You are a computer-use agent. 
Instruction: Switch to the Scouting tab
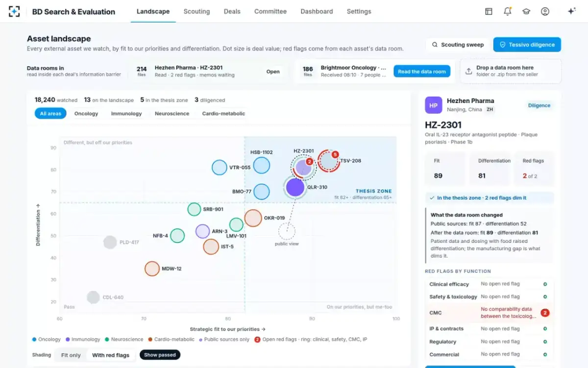pyautogui.click(x=196, y=11)
